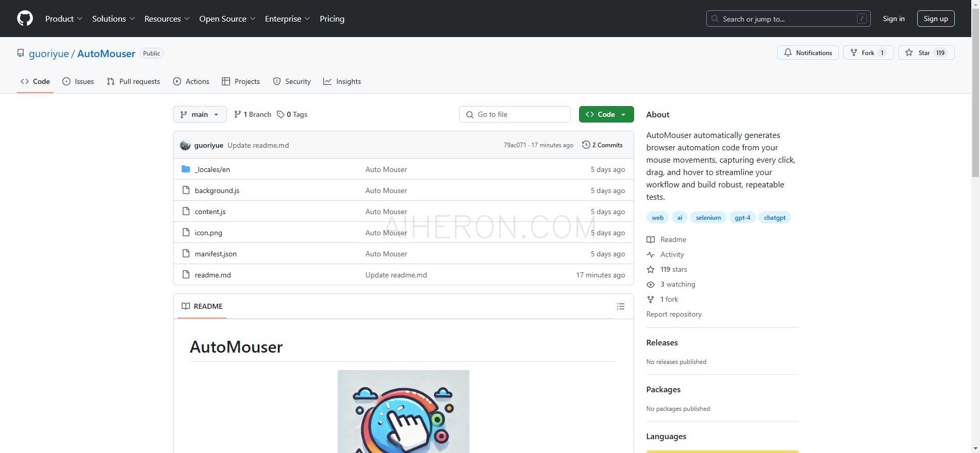980x453 pixels.
Task: Expand the Enterprise menu
Action: tap(287, 19)
